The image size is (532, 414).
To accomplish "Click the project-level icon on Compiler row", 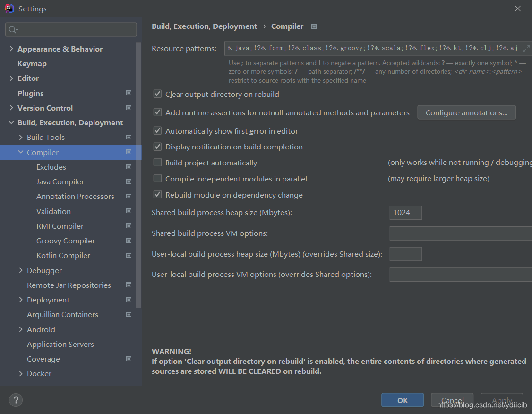I will tap(129, 152).
